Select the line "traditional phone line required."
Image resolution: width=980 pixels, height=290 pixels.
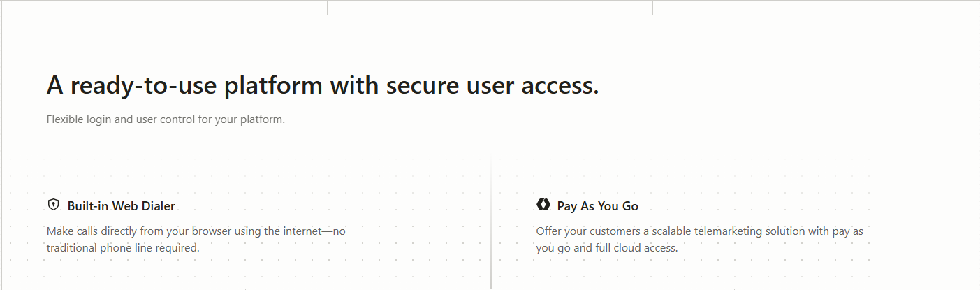123,247
